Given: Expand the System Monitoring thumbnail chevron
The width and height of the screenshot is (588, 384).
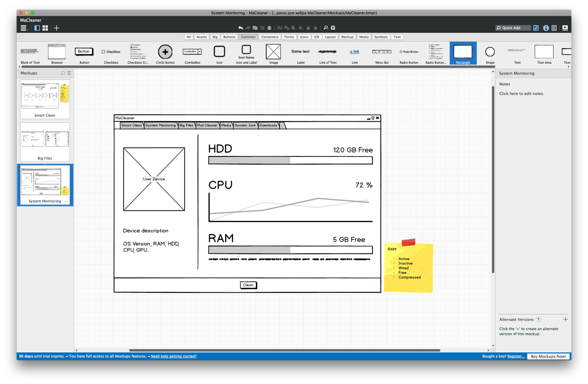Looking at the screenshot, I should click(x=66, y=201).
